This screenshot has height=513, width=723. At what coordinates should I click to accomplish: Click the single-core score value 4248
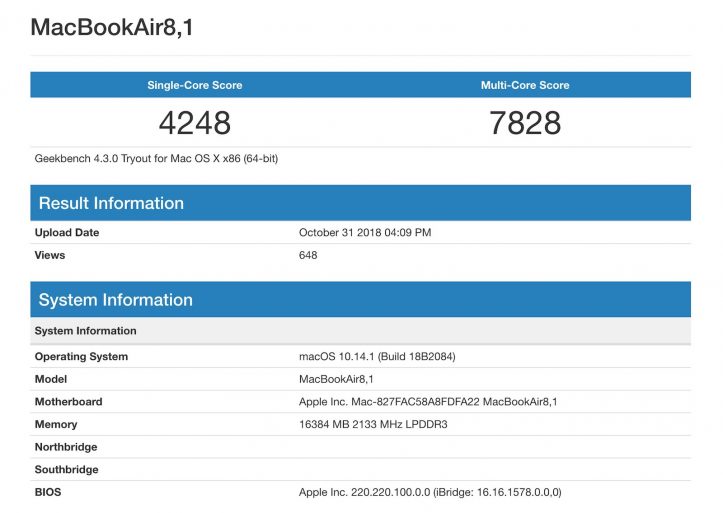point(195,123)
